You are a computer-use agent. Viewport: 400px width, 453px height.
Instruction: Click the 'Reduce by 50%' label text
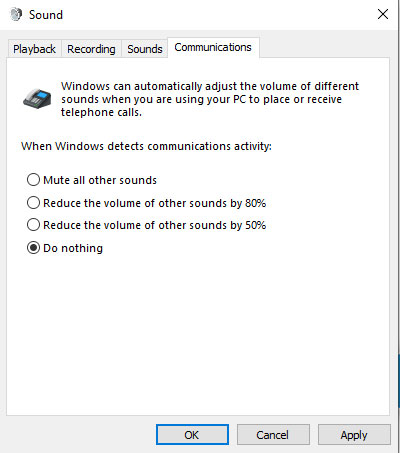tap(155, 225)
